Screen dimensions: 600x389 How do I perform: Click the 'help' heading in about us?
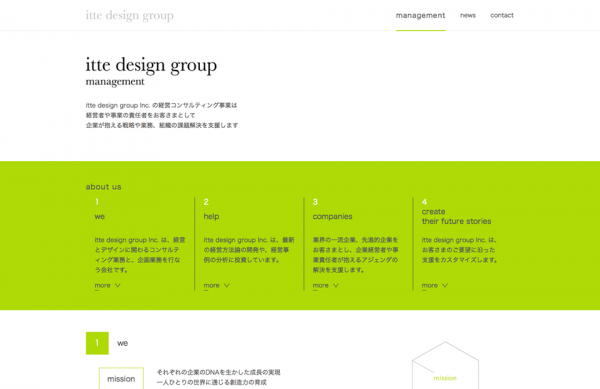click(211, 216)
